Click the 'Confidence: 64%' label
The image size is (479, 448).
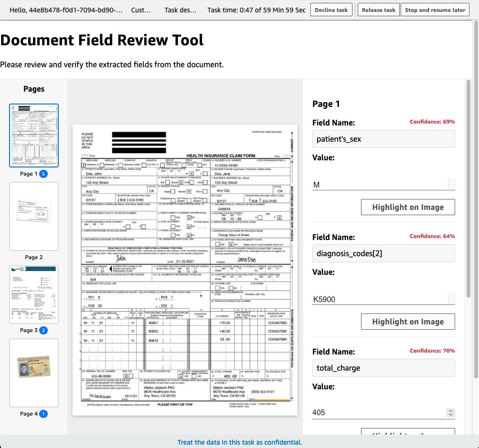[x=432, y=236]
